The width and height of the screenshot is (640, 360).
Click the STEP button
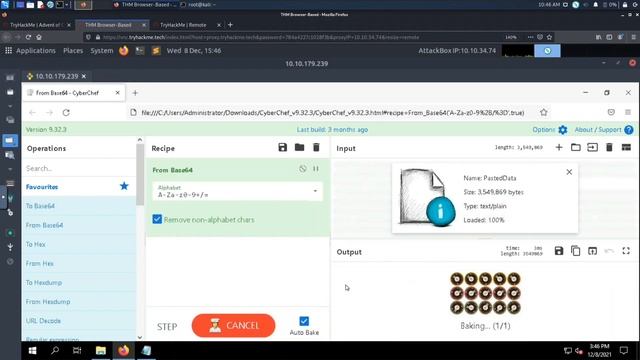pos(167,327)
